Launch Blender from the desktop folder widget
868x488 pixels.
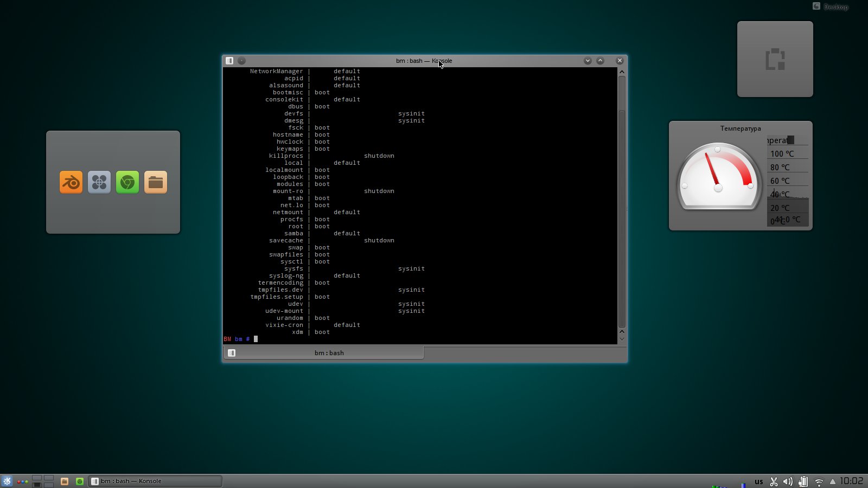(x=71, y=182)
